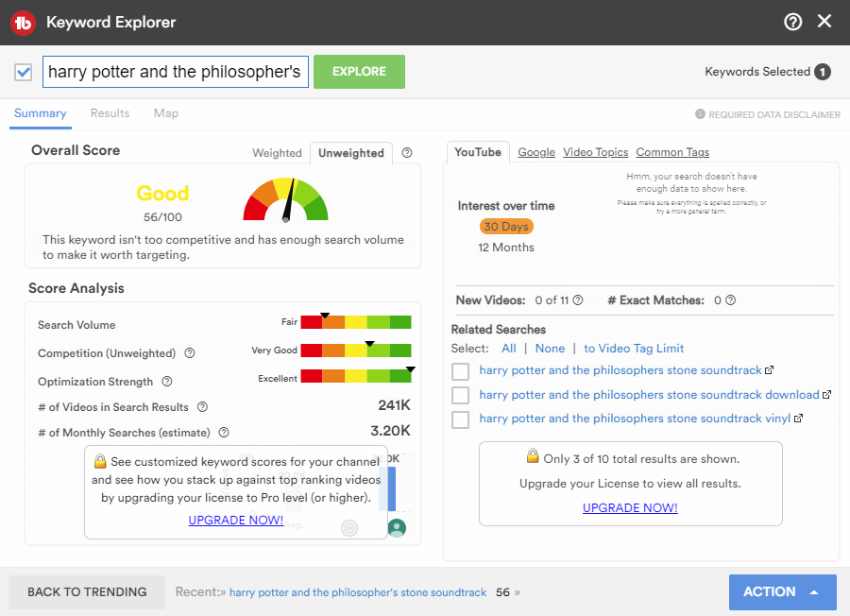Open help icon for Competition (Unweighted)
Viewport: 850px width, 616px height.
[x=190, y=353]
